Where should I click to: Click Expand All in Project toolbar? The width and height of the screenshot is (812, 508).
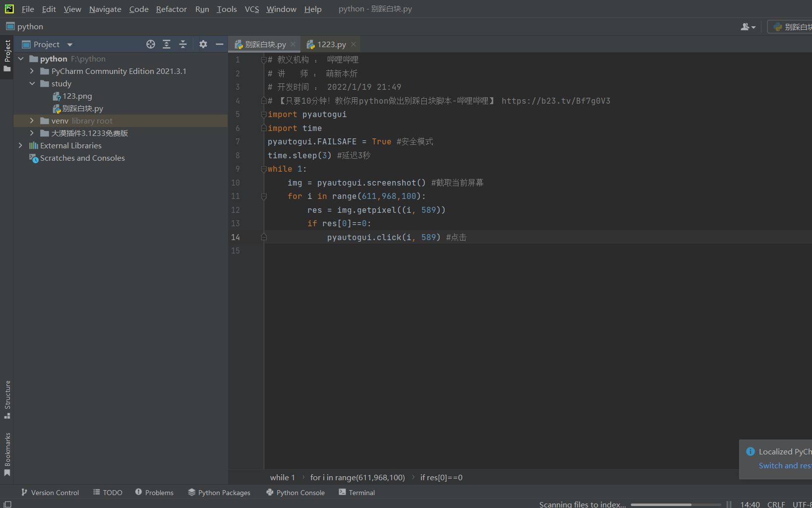pos(167,44)
